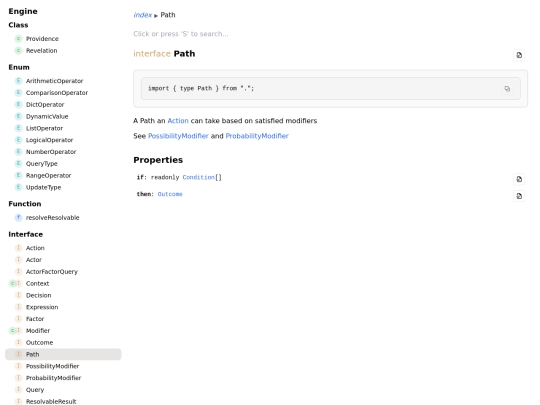Select NumberOperator in sidebar
The image size is (540, 405).
pyautogui.click(x=51, y=152)
